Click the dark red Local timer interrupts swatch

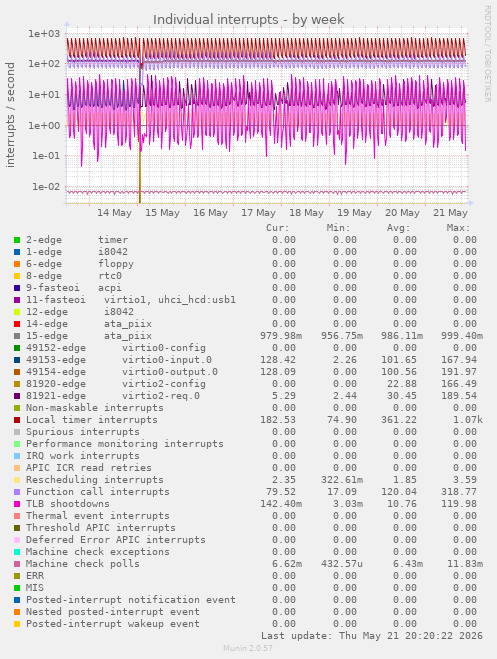(x=17, y=420)
